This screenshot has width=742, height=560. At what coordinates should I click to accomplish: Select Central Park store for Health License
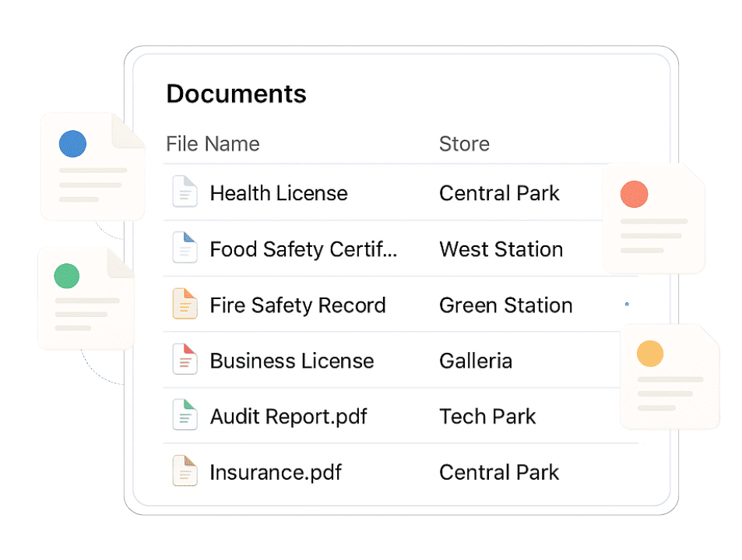click(499, 193)
